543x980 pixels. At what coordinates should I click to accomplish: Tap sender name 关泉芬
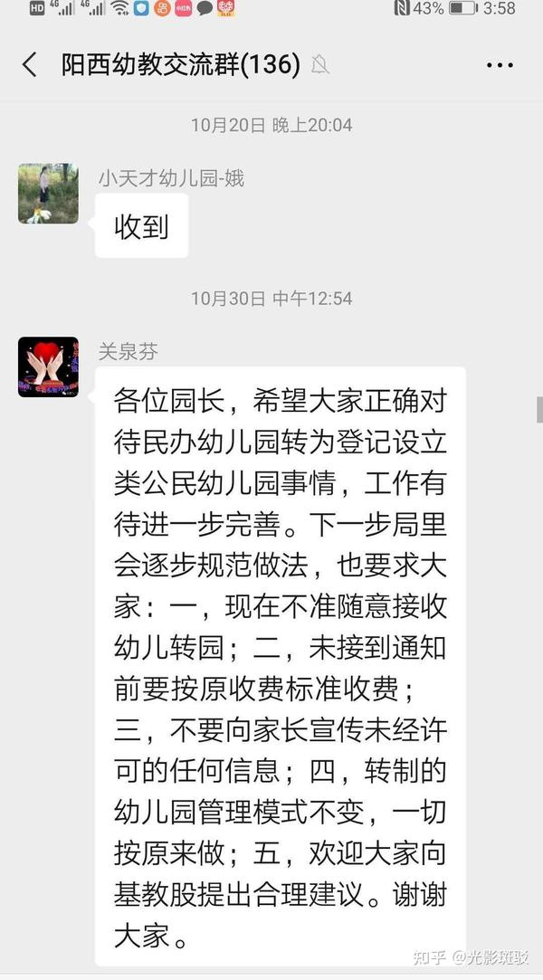[129, 351]
